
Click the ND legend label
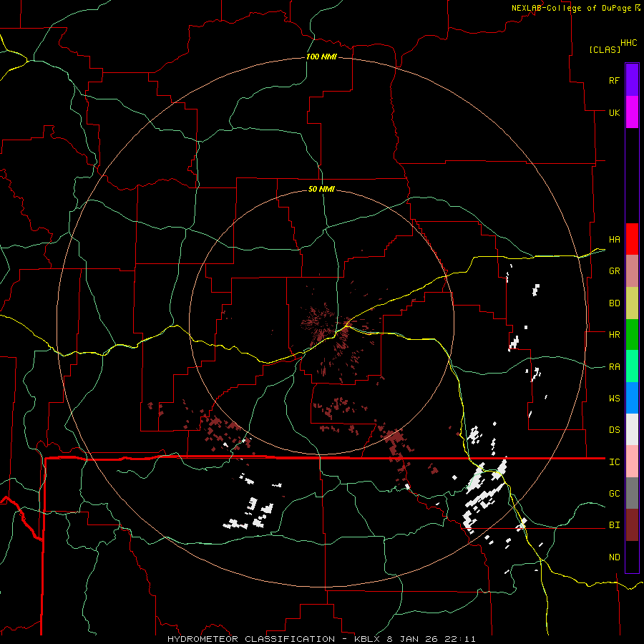(614, 557)
